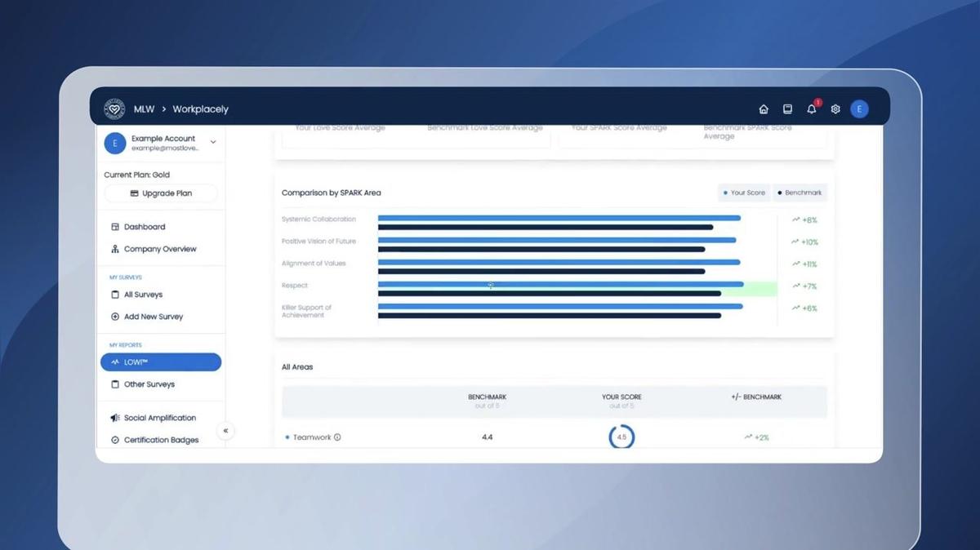Viewport: 980px width, 550px height.
Task: Click the Positive Vision of Future label
Action: pyautogui.click(x=318, y=242)
